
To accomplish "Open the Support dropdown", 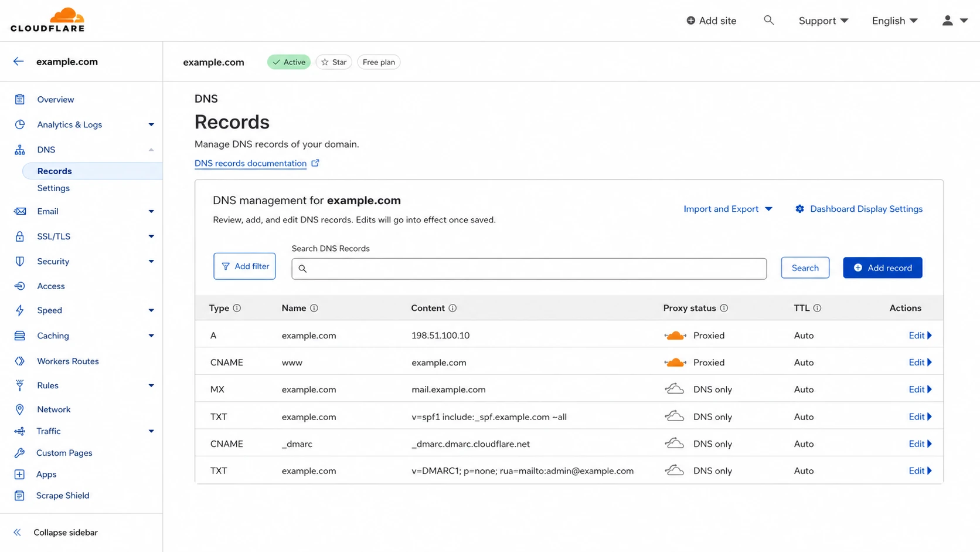I will [824, 21].
